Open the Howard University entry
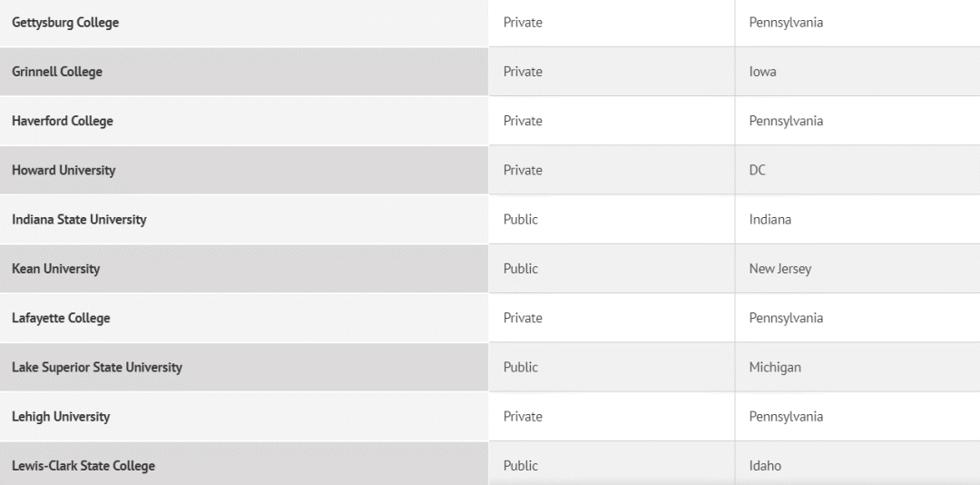 (64, 170)
